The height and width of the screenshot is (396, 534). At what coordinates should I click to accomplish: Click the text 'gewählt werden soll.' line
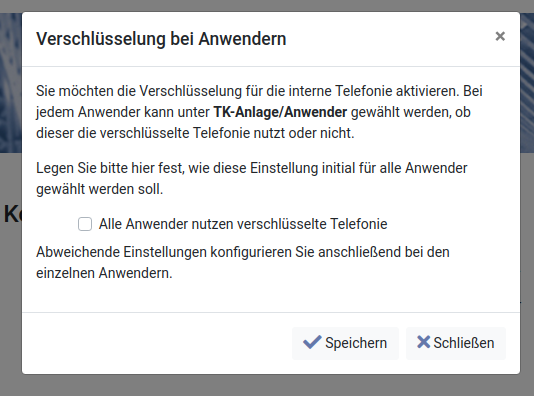99,189
